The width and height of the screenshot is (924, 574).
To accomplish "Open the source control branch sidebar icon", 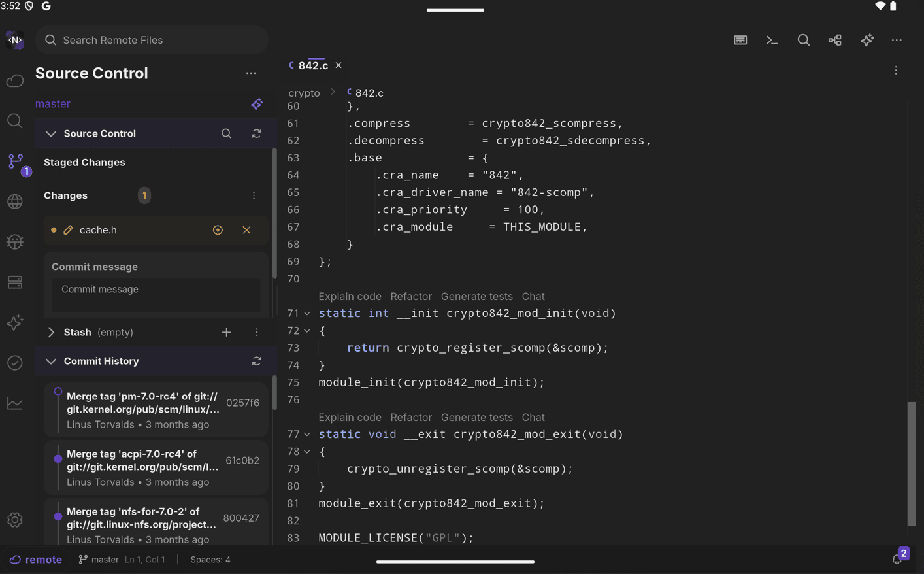I will coord(16,161).
